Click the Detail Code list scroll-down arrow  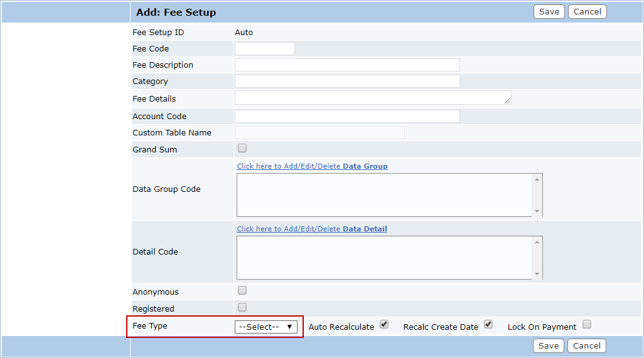pos(537,274)
